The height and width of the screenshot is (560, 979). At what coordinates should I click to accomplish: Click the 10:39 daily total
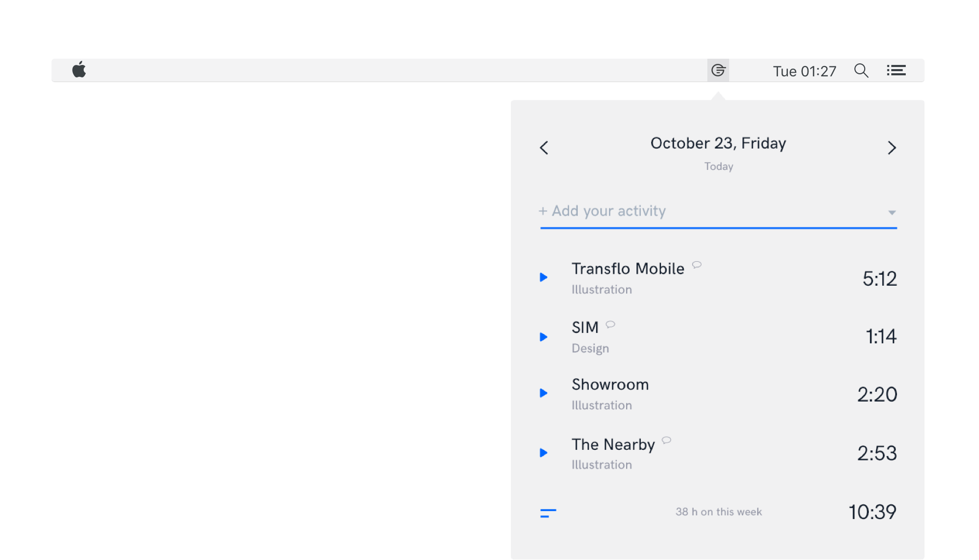coord(872,512)
